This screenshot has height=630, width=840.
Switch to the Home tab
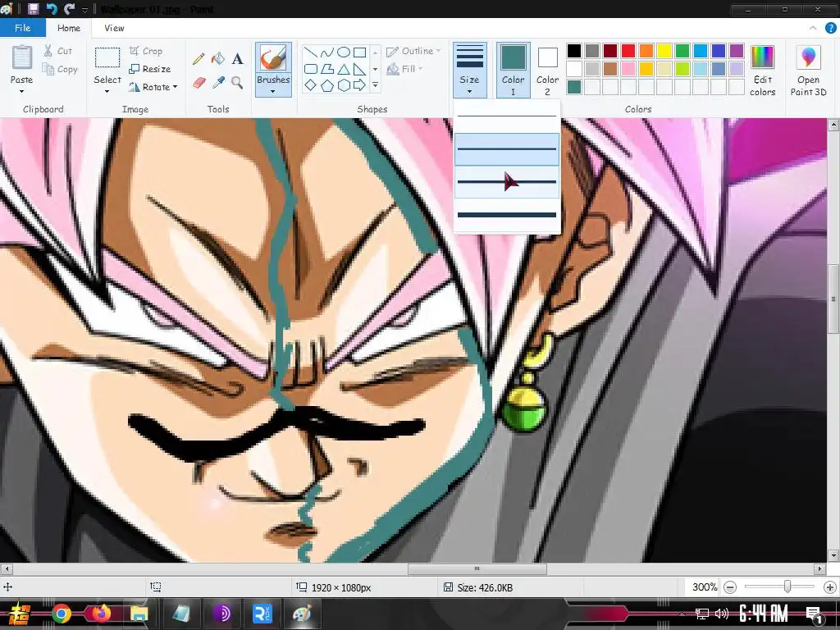click(x=69, y=28)
